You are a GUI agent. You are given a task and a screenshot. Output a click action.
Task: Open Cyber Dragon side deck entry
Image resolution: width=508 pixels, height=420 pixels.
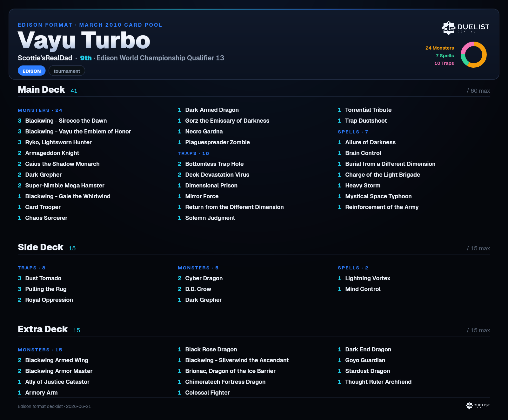(x=204, y=278)
